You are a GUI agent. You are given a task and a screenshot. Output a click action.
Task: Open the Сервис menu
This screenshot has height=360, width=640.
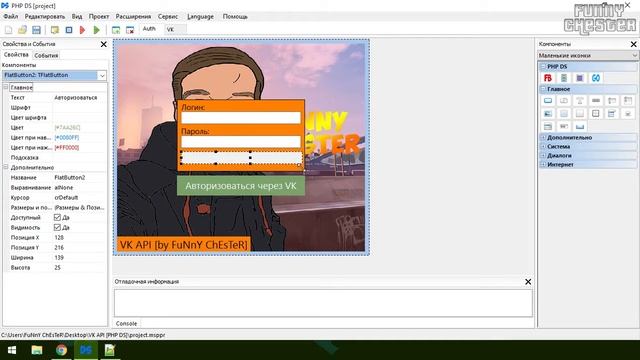point(168,16)
